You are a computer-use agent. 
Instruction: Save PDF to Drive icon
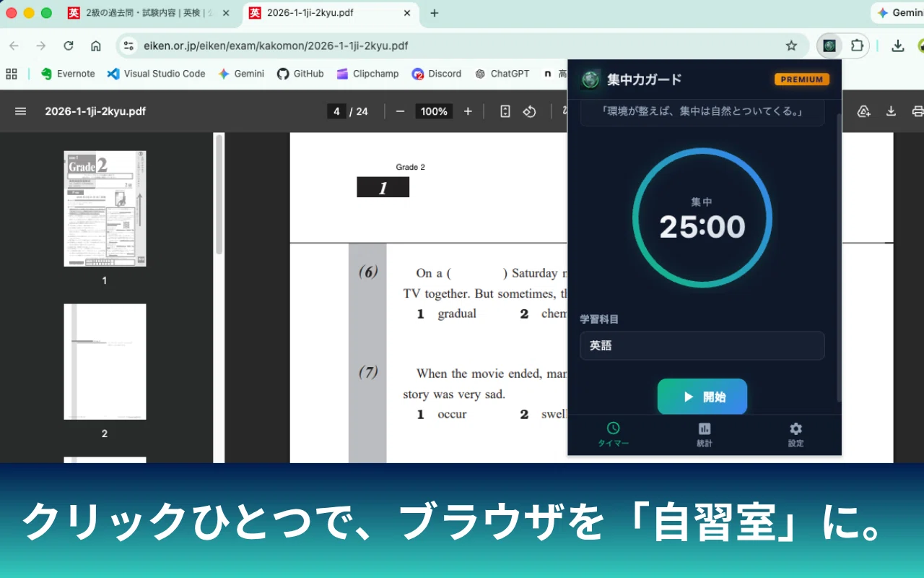point(863,111)
